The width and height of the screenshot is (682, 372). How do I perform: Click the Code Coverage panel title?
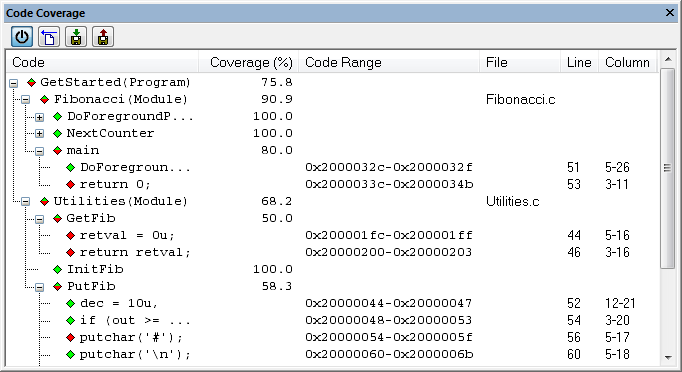[46, 13]
